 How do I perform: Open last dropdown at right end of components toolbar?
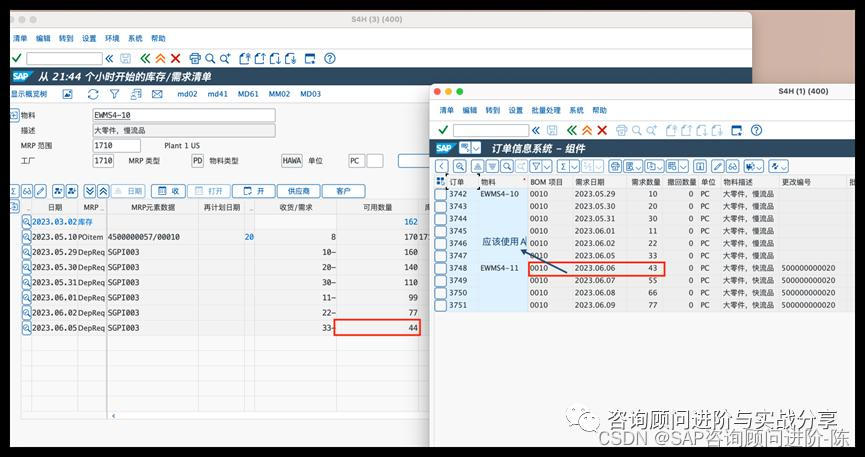pyautogui.click(x=783, y=166)
